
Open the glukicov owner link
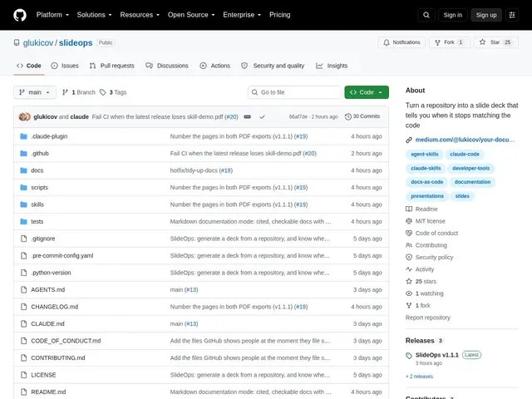(38, 42)
